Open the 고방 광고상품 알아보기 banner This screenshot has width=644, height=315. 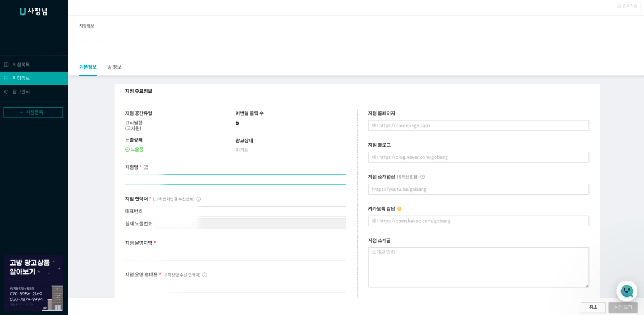(33, 282)
